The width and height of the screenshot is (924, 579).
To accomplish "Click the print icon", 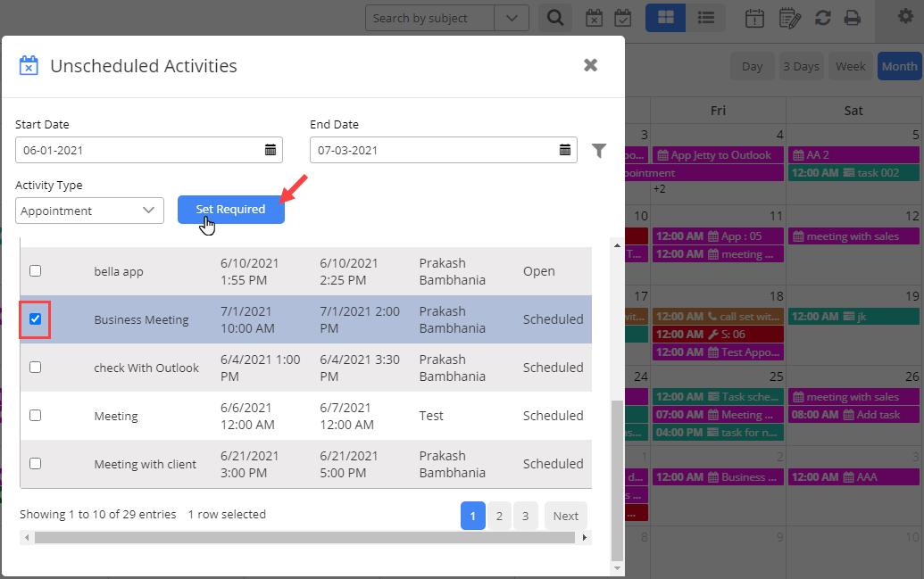I will point(853,18).
